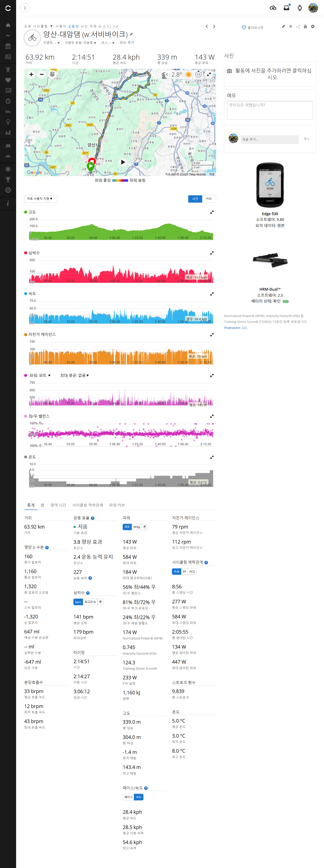Open Activities from the sidebar figure icon
The image size is (324, 868).
[x=8, y=69]
